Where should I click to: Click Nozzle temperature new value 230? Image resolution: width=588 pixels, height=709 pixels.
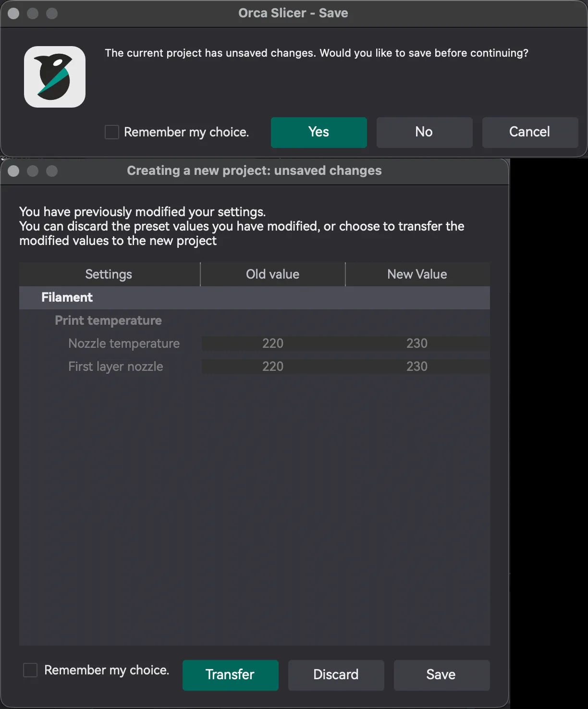point(417,343)
